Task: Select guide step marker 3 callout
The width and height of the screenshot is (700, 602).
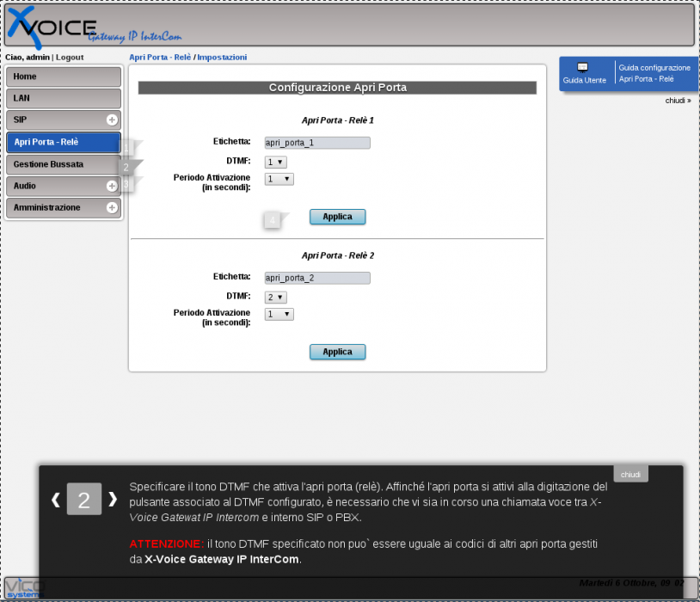Action: (x=126, y=184)
